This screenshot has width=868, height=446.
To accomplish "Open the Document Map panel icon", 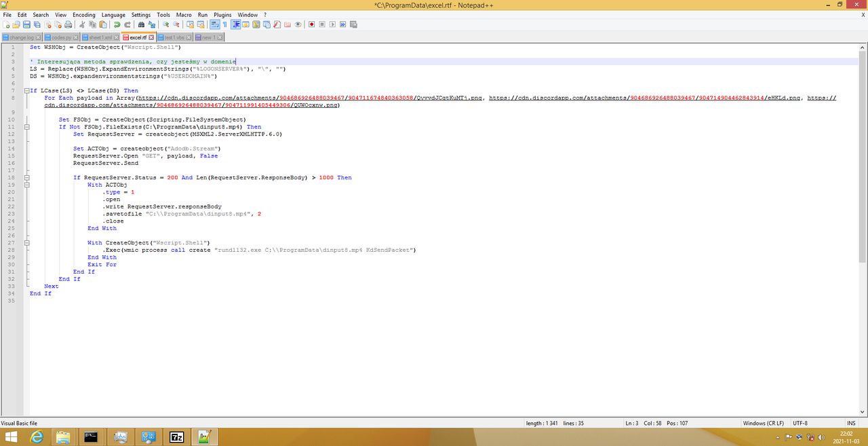I will click(x=256, y=24).
